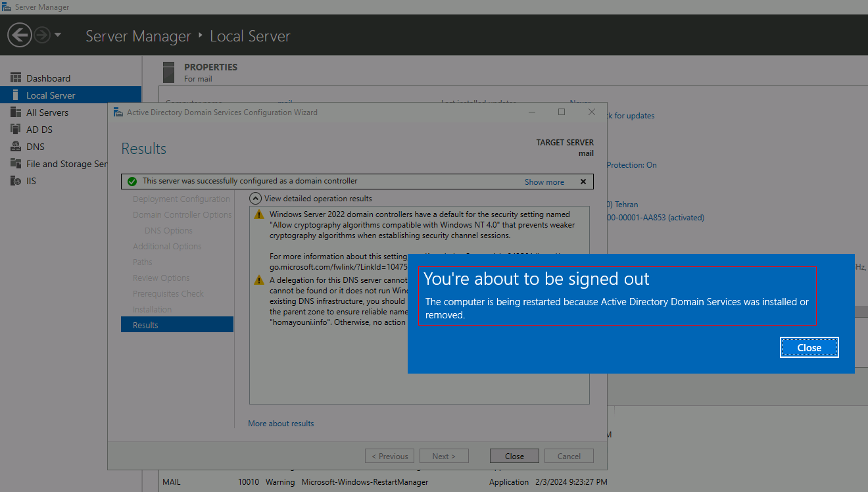Select Installation wizard step
This screenshot has width=868, height=492.
(152, 310)
